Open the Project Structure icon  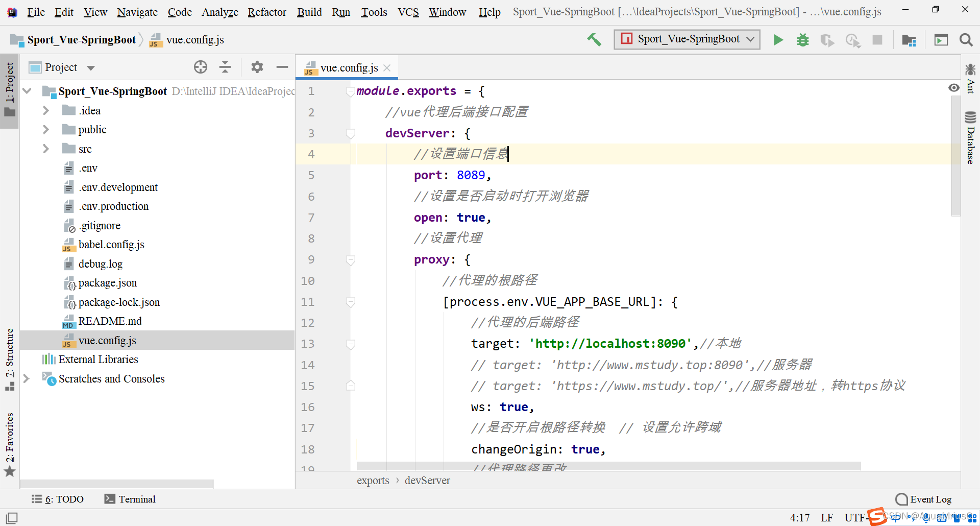point(909,40)
